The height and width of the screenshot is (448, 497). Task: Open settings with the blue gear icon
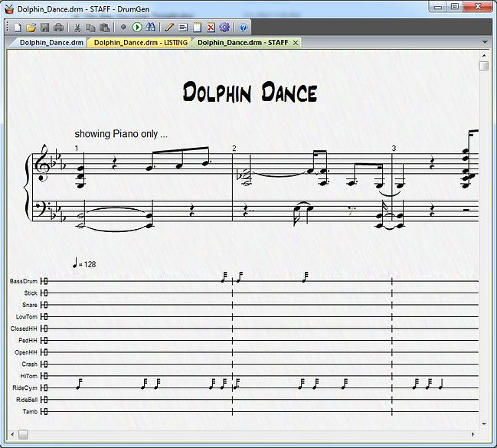pyautogui.click(x=224, y=28)
